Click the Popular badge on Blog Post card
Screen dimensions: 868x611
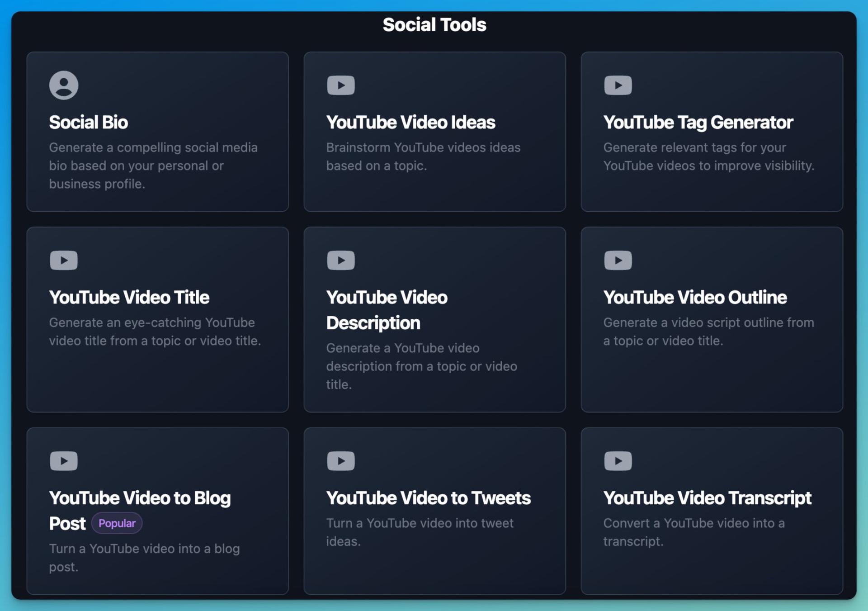point(117,523)
